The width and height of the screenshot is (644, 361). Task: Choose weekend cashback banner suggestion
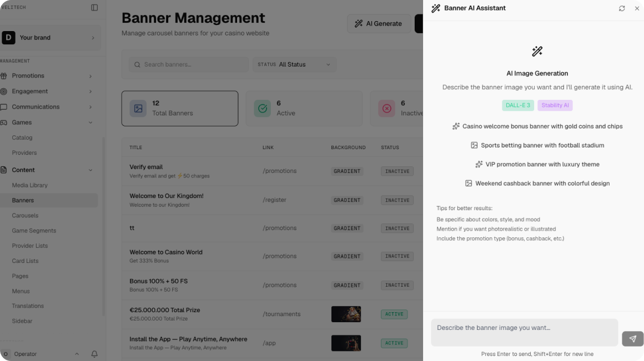(537, 184)
